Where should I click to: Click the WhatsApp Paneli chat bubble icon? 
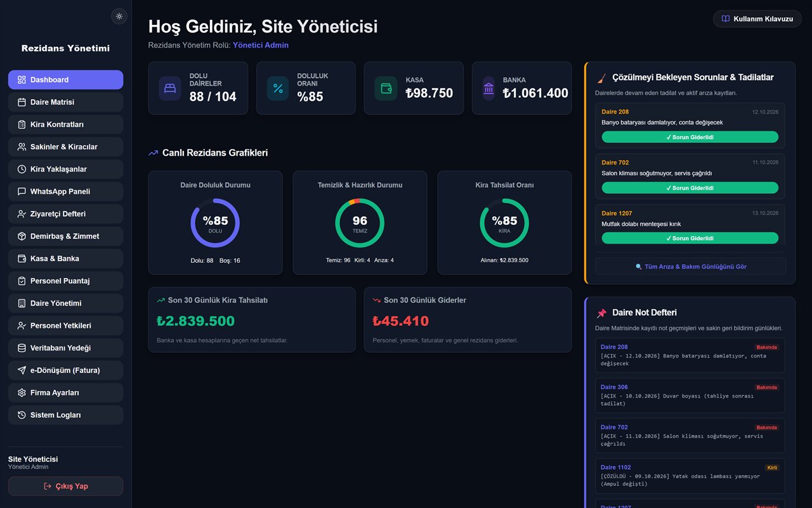[x=22, y=192]
